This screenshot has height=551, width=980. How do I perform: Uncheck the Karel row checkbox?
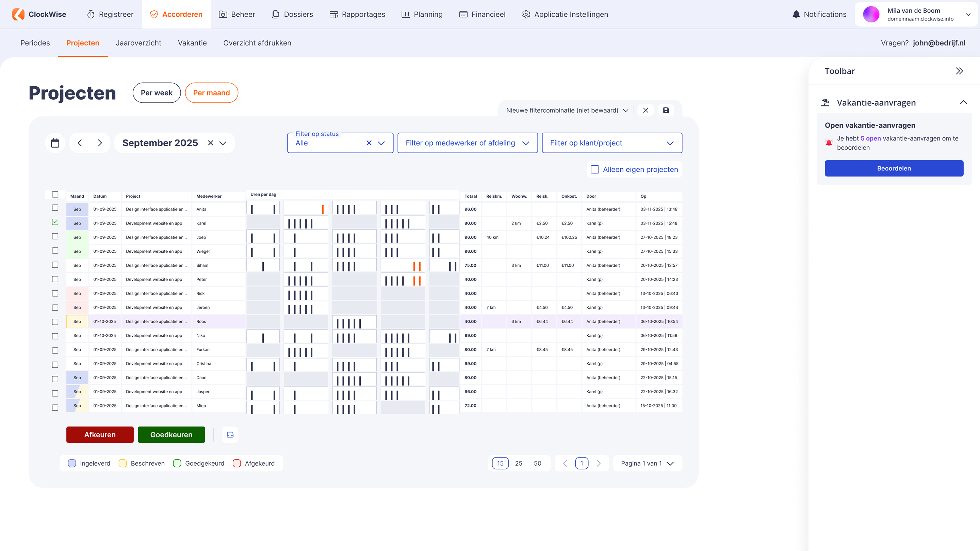pyautogui.click(x=55, y=222)
